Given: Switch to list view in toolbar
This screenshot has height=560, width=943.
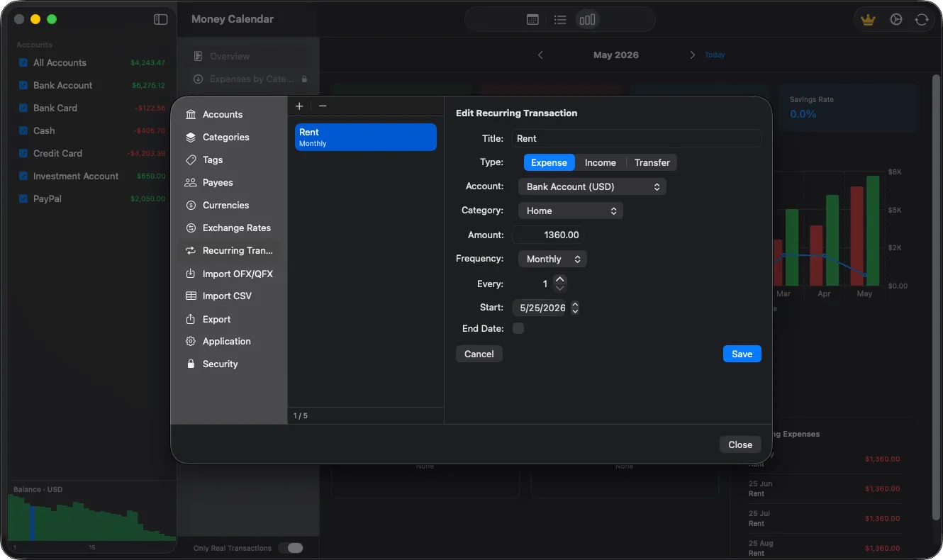Looking at the screenshot, I should pos(560,20).
